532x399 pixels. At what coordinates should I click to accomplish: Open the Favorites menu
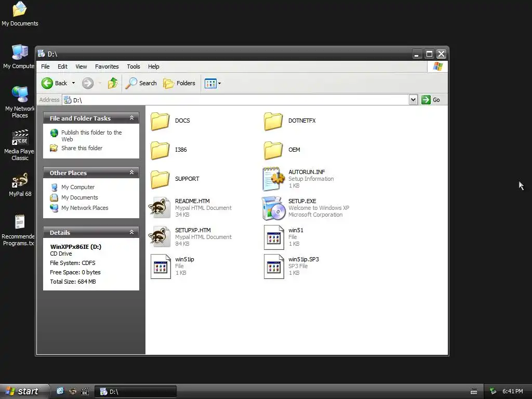pyautogui.click(x=107, y=66)
